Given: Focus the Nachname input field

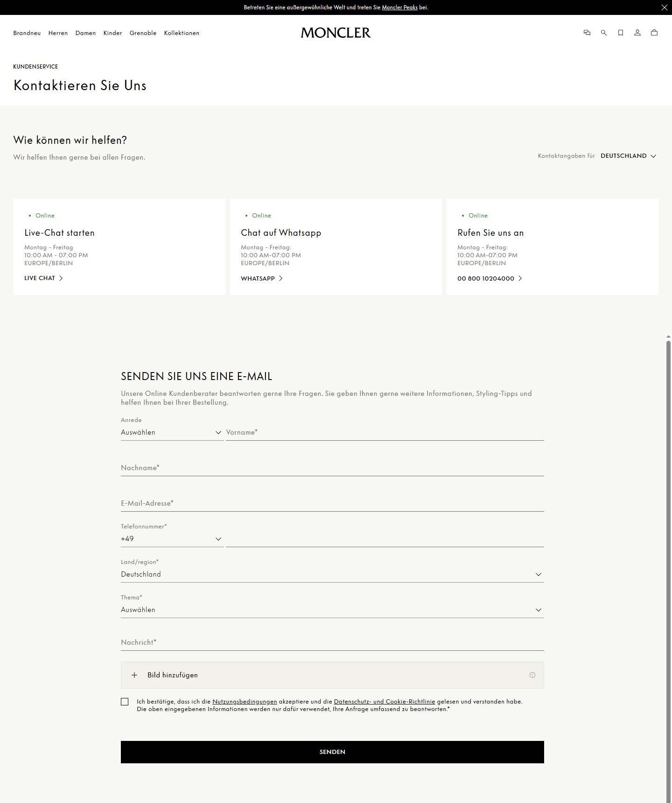Looking at the screenshot, I should (x=332, y=468).
